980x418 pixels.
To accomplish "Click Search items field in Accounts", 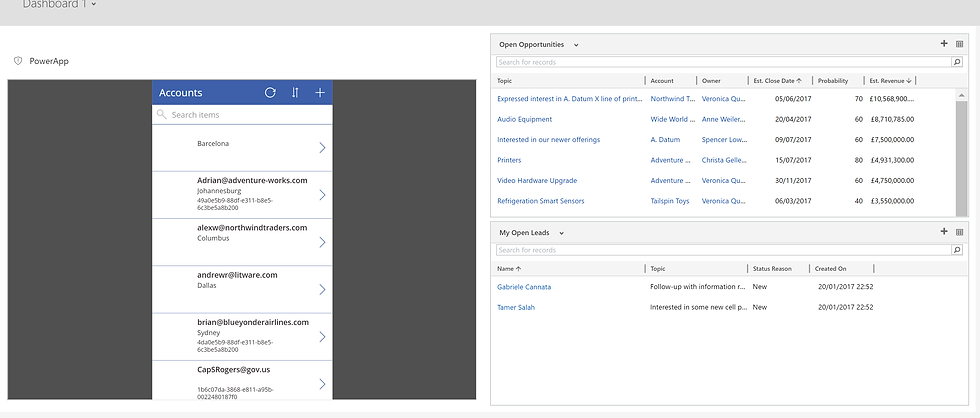I will (242, 114).
